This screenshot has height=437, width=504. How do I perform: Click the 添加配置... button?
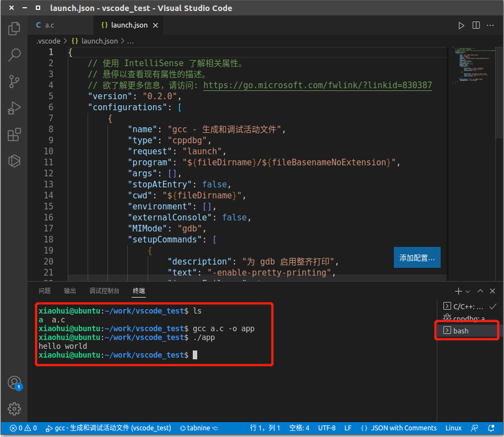[417, 257]
